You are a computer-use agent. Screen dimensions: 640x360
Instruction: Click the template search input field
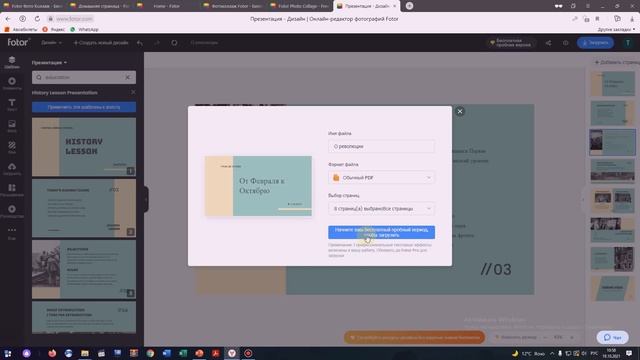(84, 77)
